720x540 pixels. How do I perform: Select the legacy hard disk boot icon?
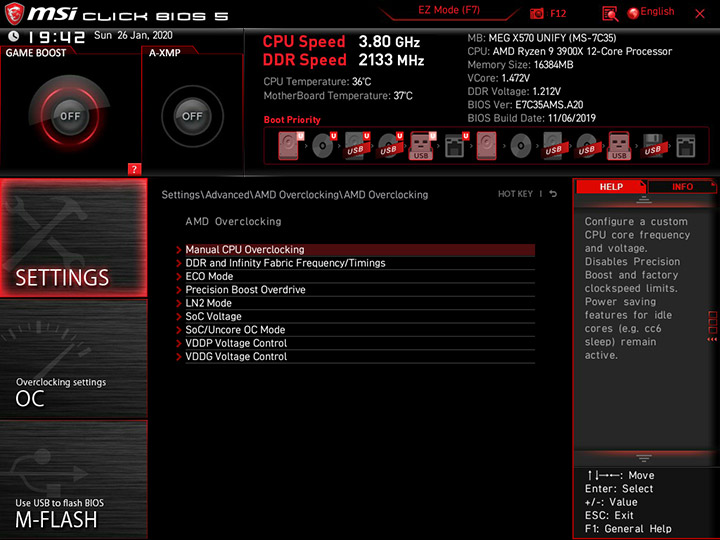[x=487, y=146]
